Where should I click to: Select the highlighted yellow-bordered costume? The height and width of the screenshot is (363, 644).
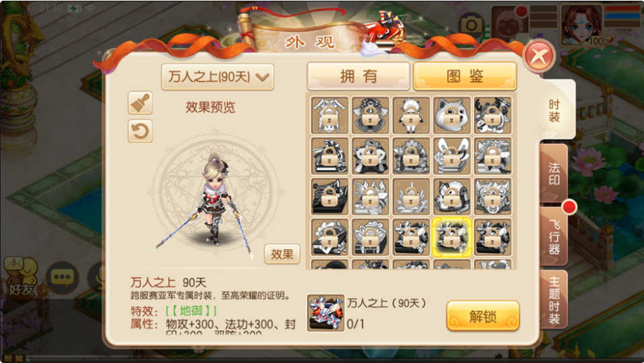[x=452, y=237]
